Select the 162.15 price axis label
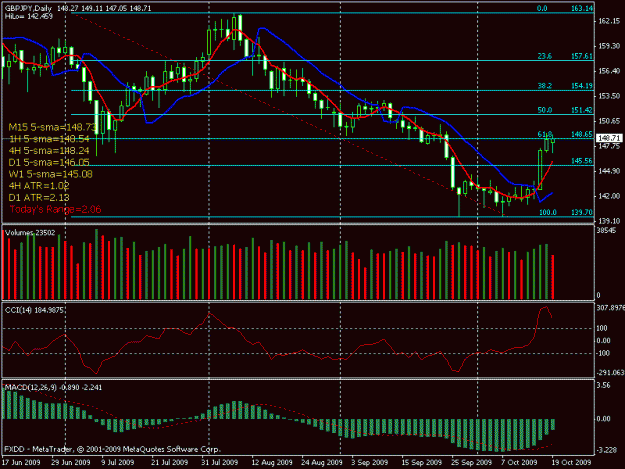The image size is (625, 469). 609,21
